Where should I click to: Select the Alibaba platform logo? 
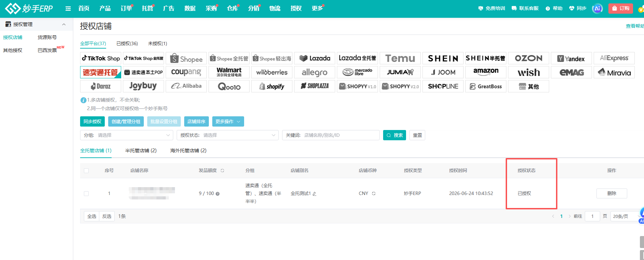point(186,86)
